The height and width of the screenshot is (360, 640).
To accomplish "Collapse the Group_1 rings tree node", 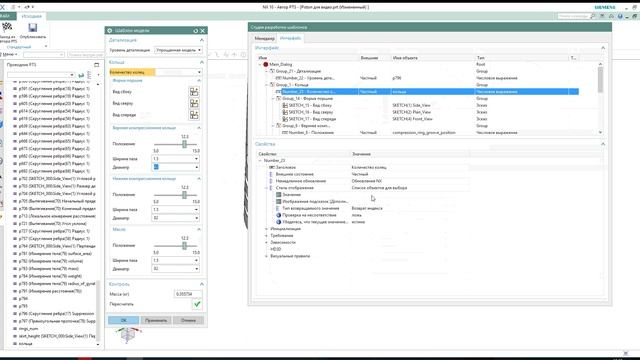I will pos(267,84).
